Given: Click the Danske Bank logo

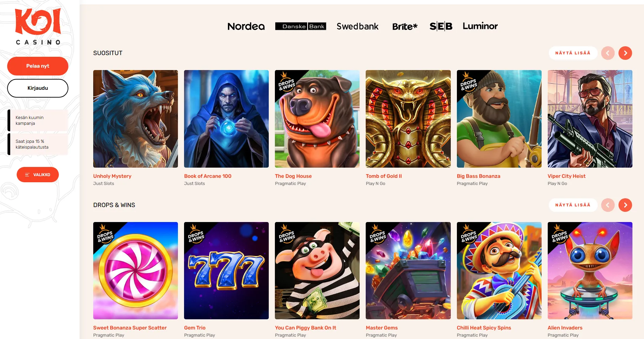Looking at the screenshot, I should click(x=301, y=26).
